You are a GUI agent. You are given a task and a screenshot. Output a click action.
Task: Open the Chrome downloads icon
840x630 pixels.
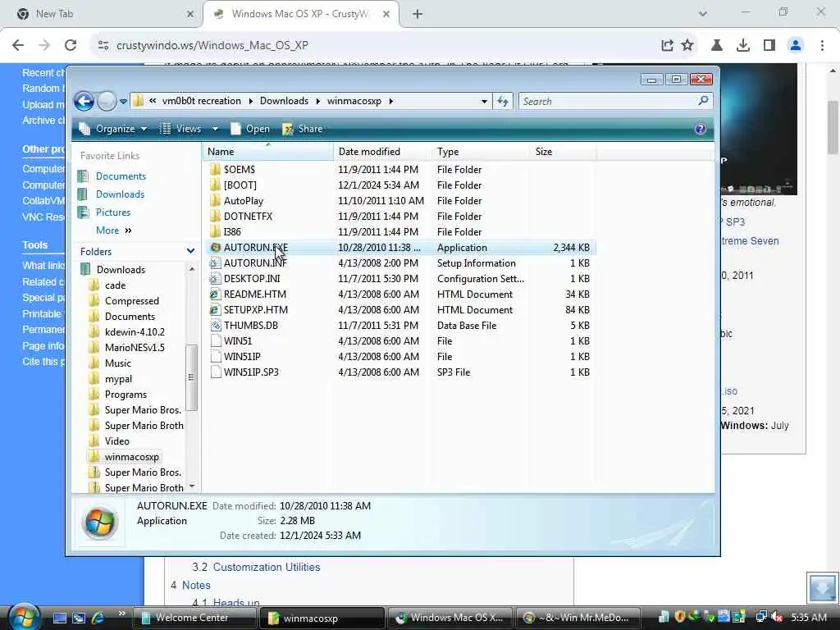[743, 46]
